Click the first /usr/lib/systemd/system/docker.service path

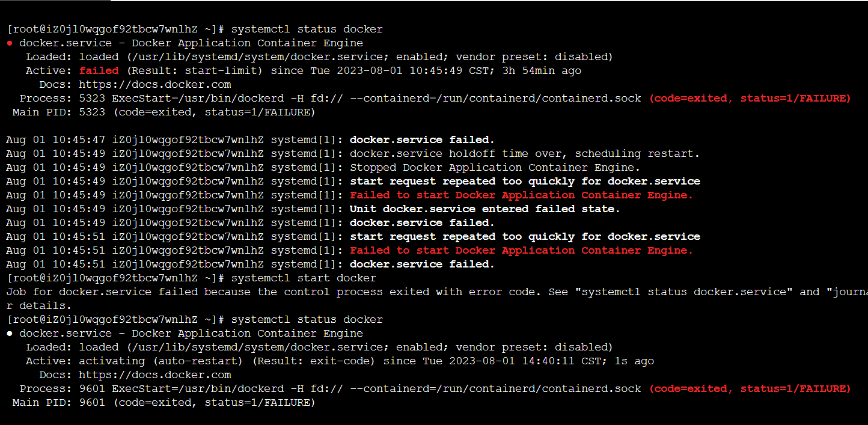tap(258, 57)
